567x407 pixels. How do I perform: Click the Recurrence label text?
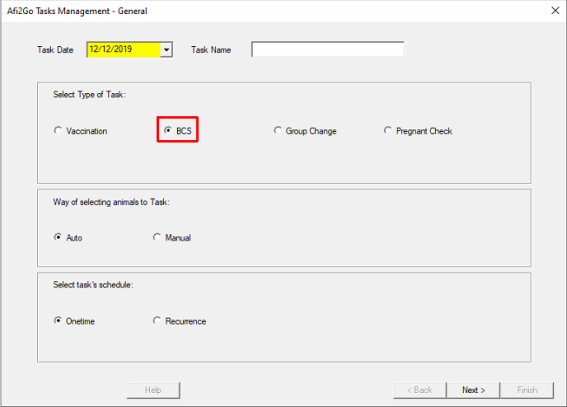186,321
